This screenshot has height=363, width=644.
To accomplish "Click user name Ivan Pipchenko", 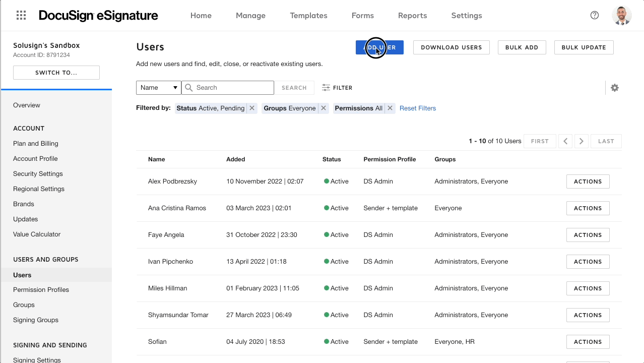I will coord(170,262).
